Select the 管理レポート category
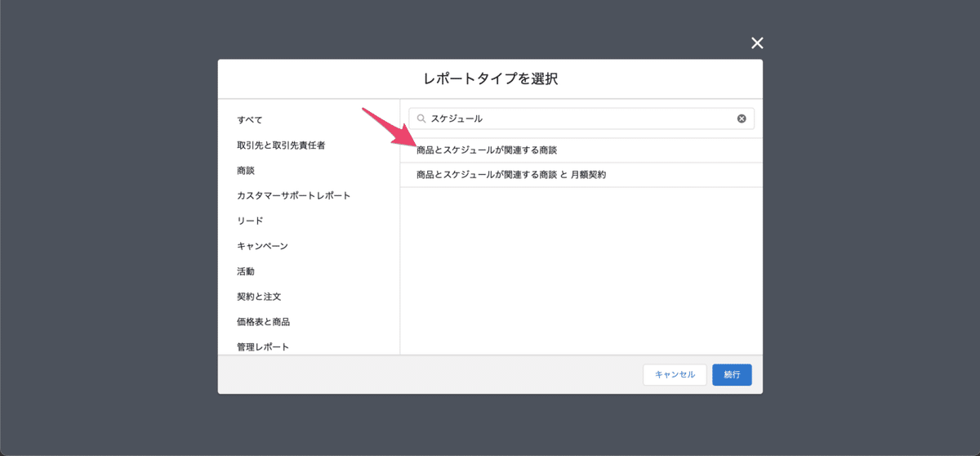 pos(263,346)
